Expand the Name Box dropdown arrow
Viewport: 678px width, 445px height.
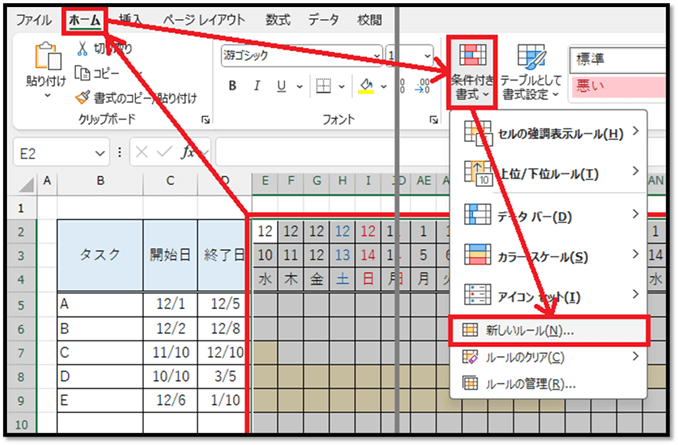100,153
